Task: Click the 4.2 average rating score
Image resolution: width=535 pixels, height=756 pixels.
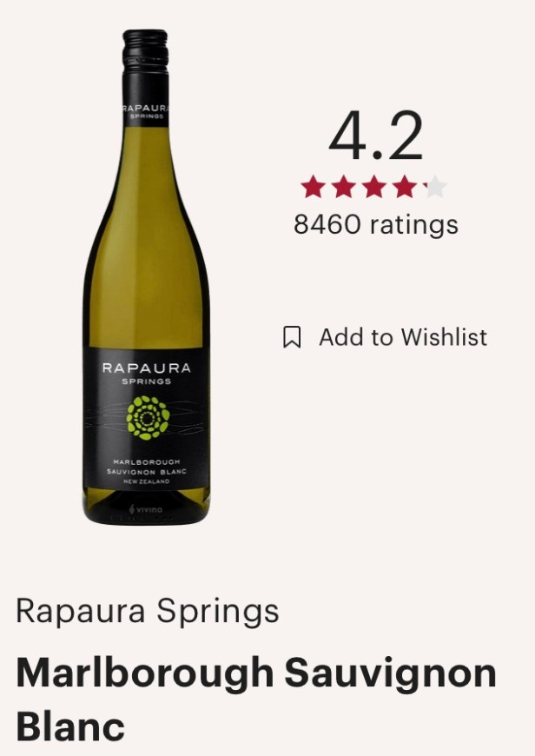Action: coord(376,136)
